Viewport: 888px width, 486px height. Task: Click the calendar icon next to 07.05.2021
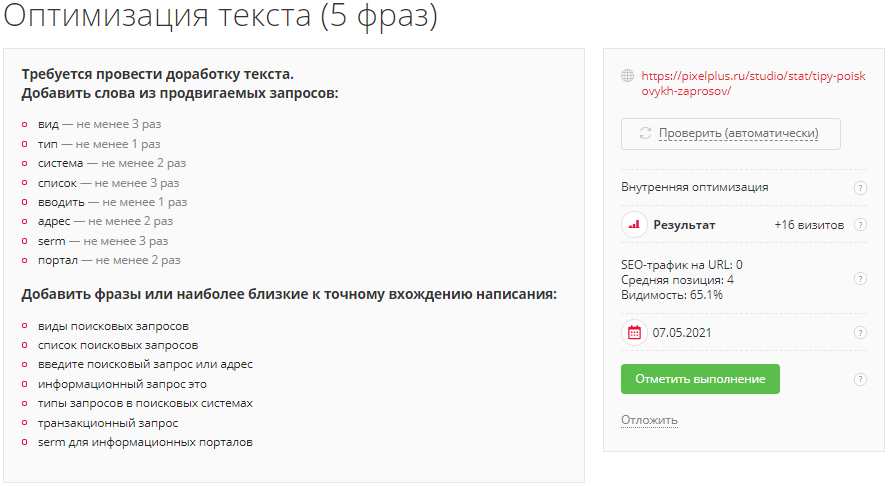(x=634, y=332)
